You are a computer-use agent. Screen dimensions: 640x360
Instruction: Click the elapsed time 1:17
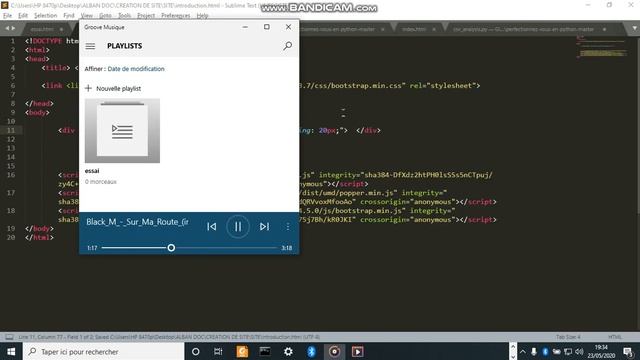coord(92,248)
